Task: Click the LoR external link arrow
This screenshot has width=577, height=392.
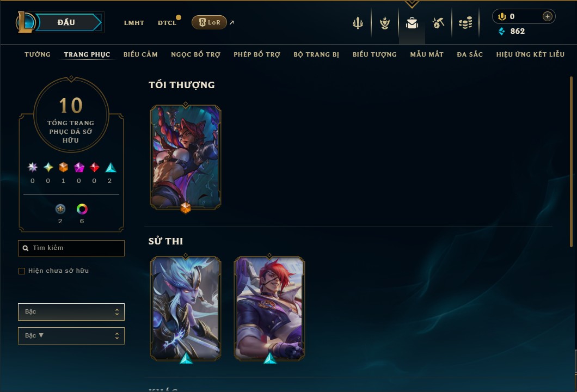Action: [232, 22]
